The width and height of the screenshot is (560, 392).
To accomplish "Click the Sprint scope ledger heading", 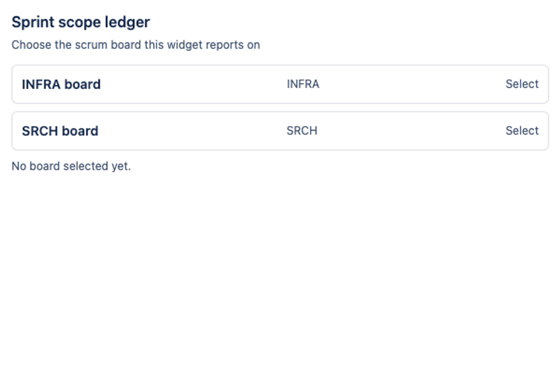I will (81, 22).
